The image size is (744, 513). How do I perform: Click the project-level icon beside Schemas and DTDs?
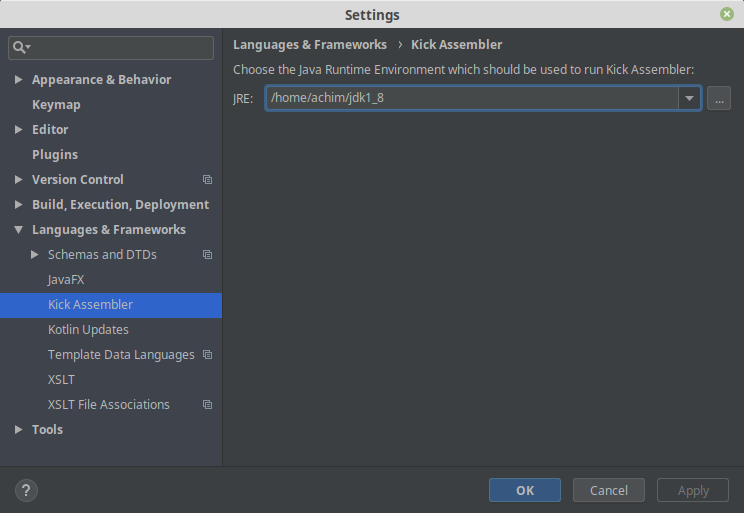click(x=207, y=255)
